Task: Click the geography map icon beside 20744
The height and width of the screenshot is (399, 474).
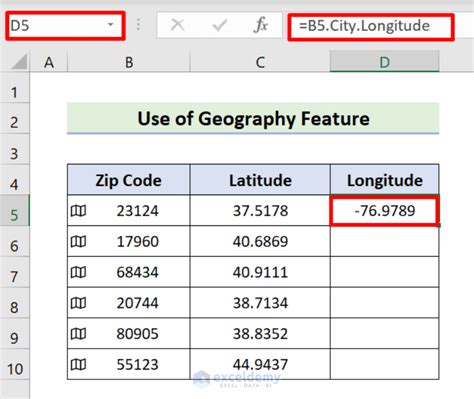Action: [x=78, y=303]
